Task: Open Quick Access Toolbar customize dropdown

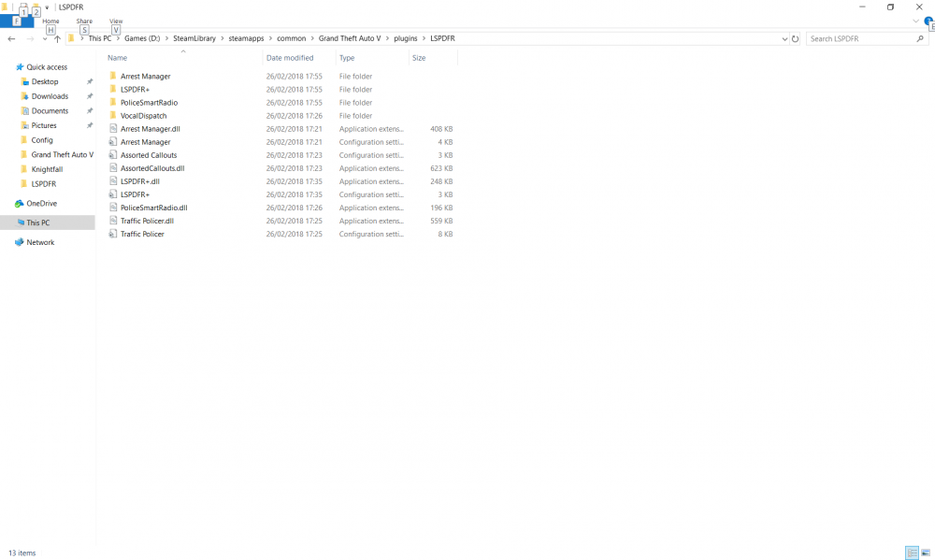Action: 47,7
